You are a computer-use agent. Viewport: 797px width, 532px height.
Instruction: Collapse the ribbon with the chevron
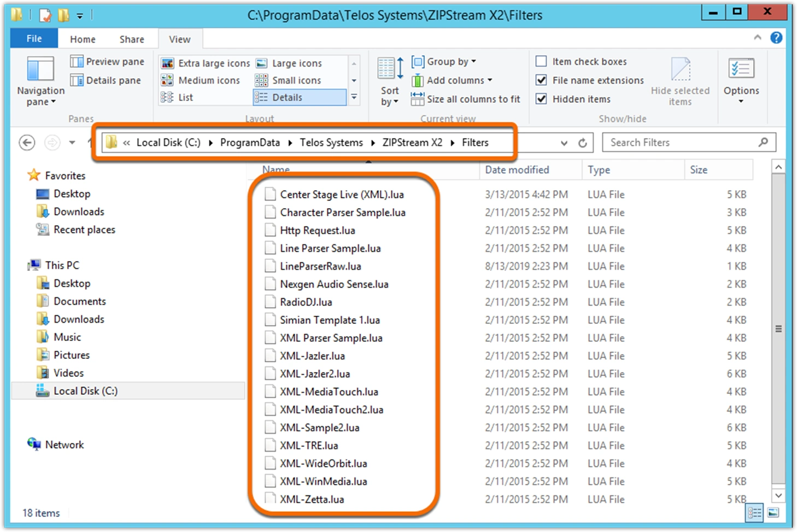click(x=758, y=38)
